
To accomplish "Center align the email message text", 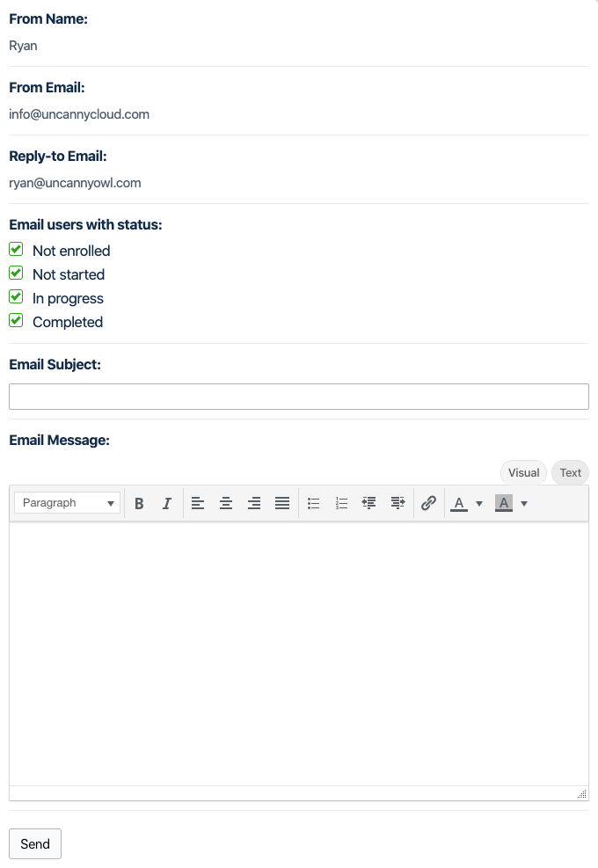I will coord(226,503).
